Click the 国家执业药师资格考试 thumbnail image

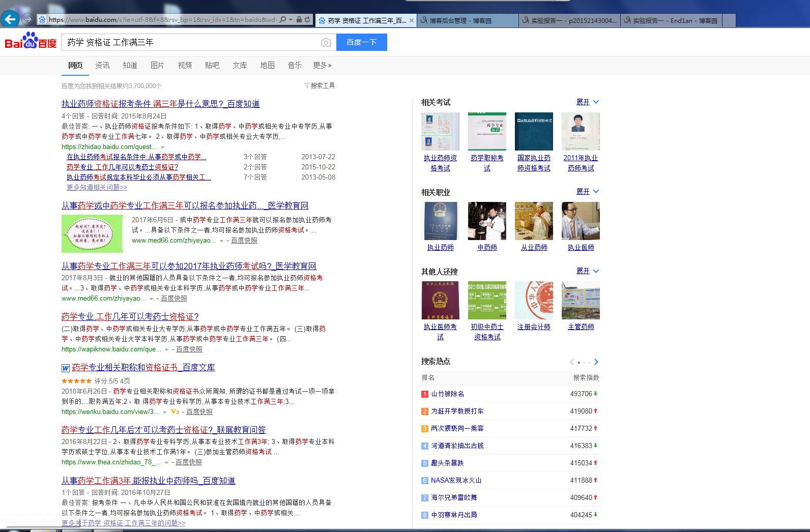click(534, 131)
